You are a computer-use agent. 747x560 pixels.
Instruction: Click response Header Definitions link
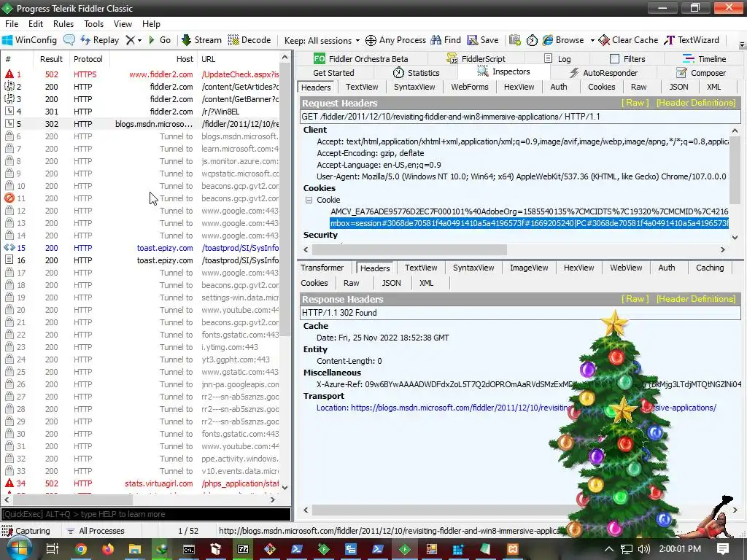pos(695,299)
